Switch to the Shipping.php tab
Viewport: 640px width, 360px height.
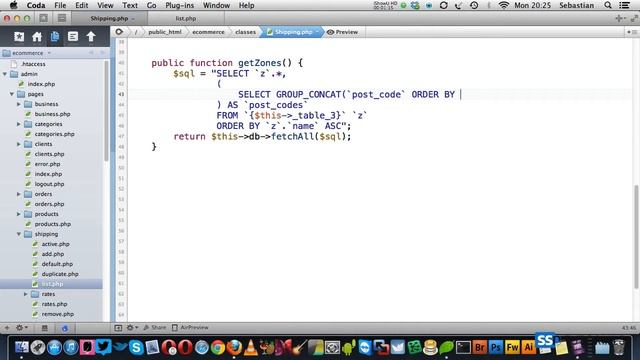(109, 18)
